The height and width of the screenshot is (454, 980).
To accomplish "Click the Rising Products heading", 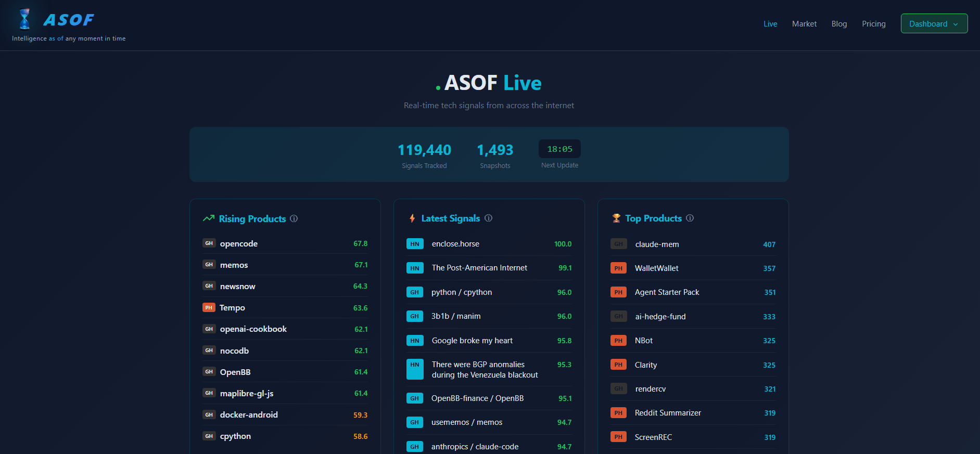I will click(x=252, y=218).
